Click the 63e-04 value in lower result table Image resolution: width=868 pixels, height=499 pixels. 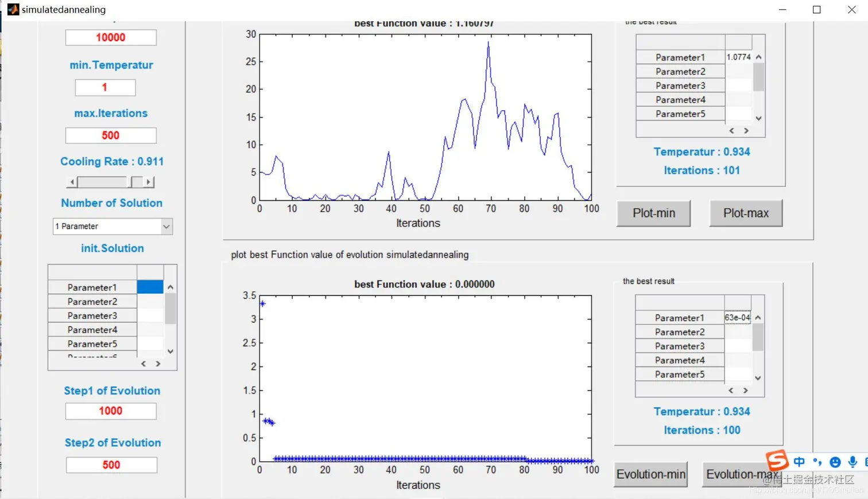pyautogui.click(x=738, y=318)
